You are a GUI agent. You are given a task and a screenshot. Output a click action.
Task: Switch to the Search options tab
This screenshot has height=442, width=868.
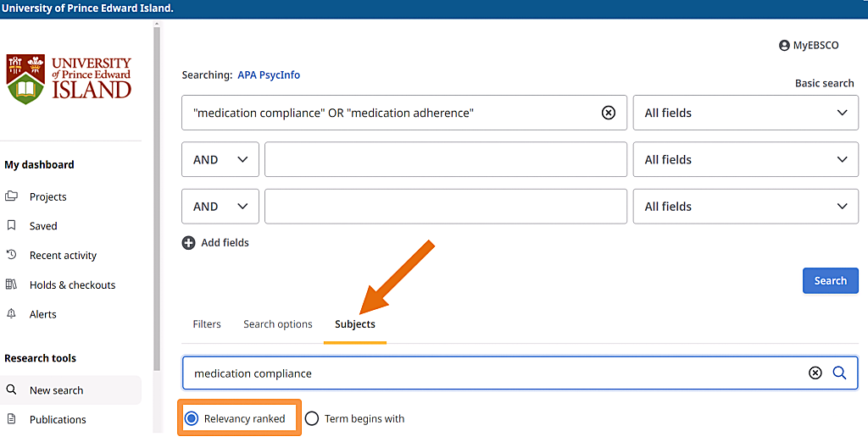point(277,324)
